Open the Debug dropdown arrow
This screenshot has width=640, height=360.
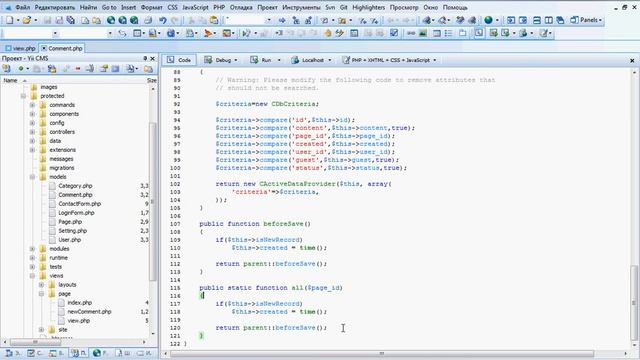pos(236,60)
